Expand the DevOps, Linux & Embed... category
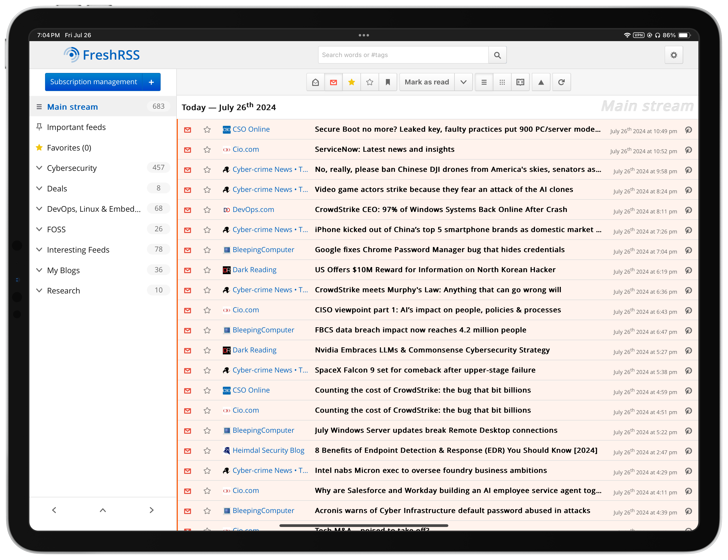Screen dimensions: 728x560 coord(39,209)
